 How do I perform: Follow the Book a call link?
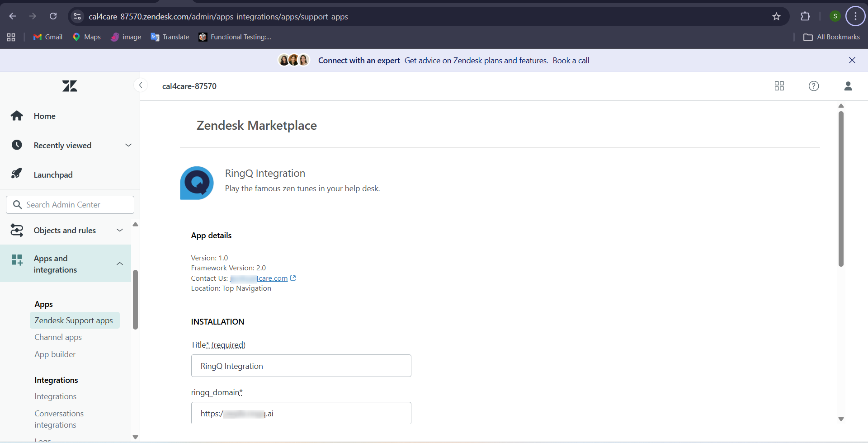coord(571,61)
